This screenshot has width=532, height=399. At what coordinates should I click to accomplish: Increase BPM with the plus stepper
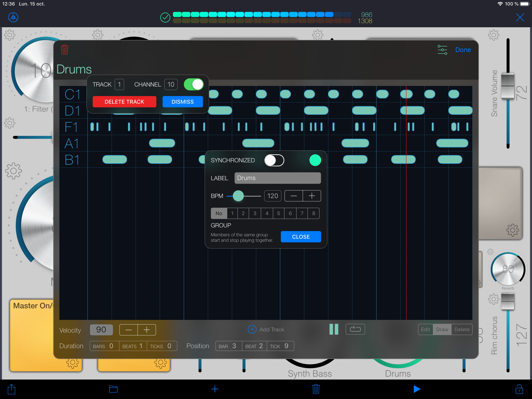(311, 196)
